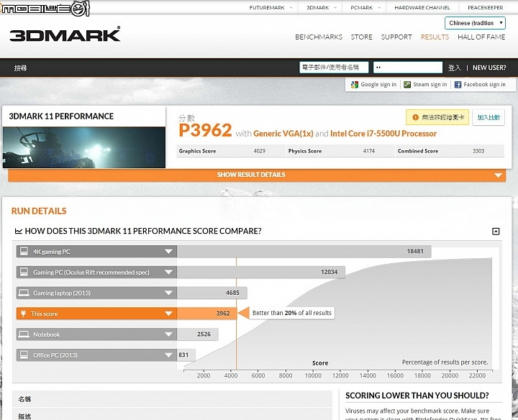The width and height of the screenshot is (518, 420).
Task: Open HARDWARE CHANNEL in the top bar
Action: [x=422, y=8]
